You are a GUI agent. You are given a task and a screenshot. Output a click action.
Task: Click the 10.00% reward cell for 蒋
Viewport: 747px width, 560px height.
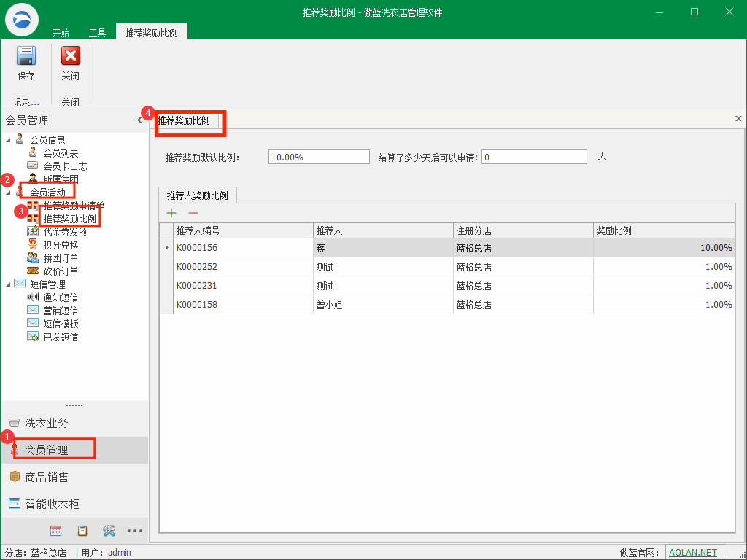tap(664, 248)
